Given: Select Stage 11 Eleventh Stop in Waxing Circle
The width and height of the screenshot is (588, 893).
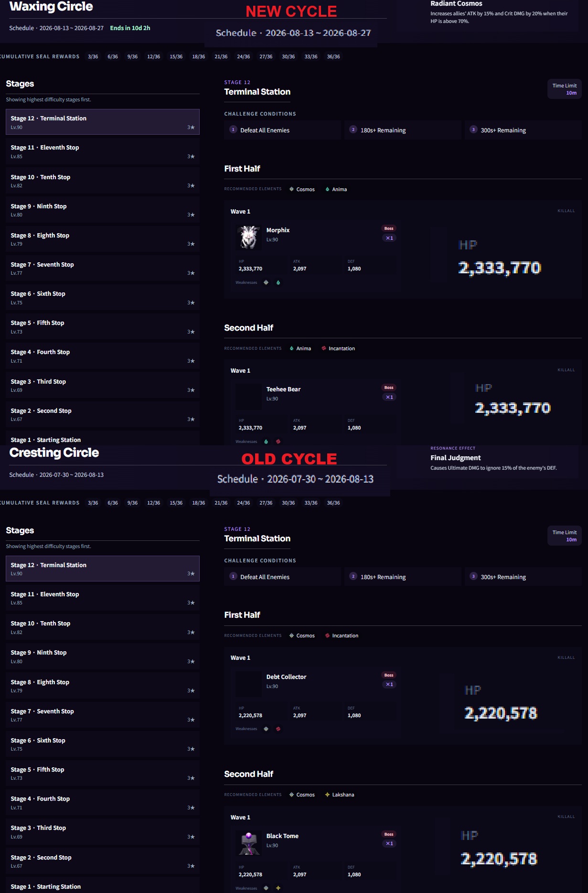Looking at the screenshot, I should pyautogui.click(x=102, y=151).
